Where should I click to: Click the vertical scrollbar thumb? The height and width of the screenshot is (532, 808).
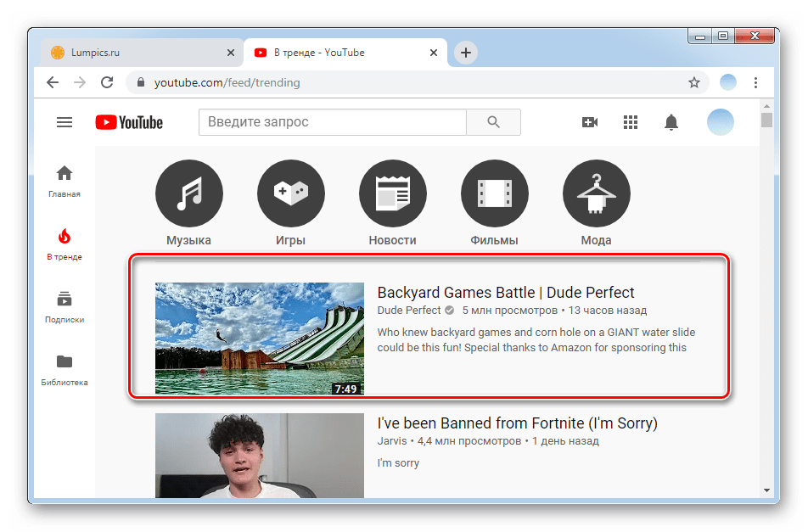point(766,120)
